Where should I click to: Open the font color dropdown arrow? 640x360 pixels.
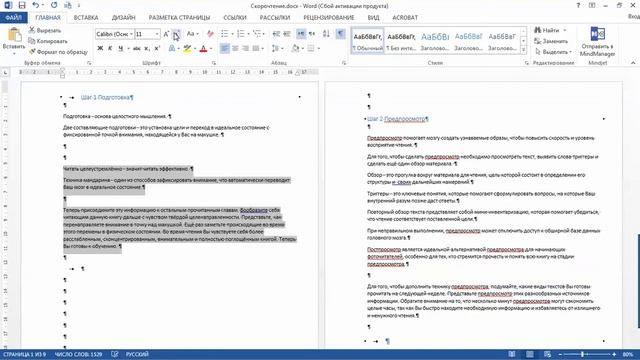point(211,49)
